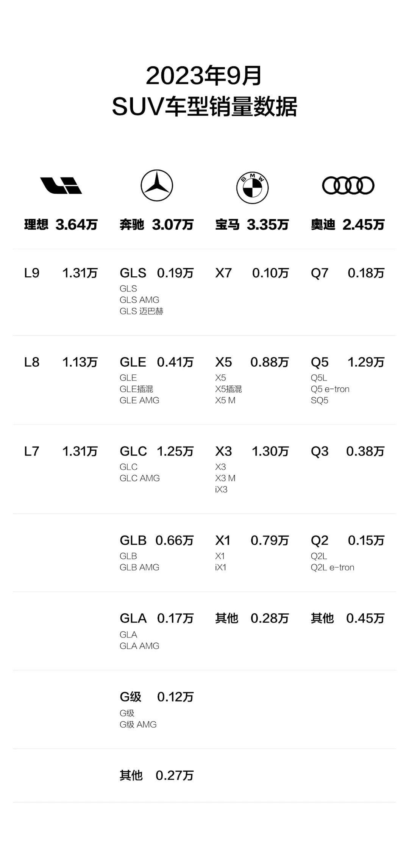Click the Mercedes-Benz star logo
Viewport: 409px width, 868px height.
157,185
